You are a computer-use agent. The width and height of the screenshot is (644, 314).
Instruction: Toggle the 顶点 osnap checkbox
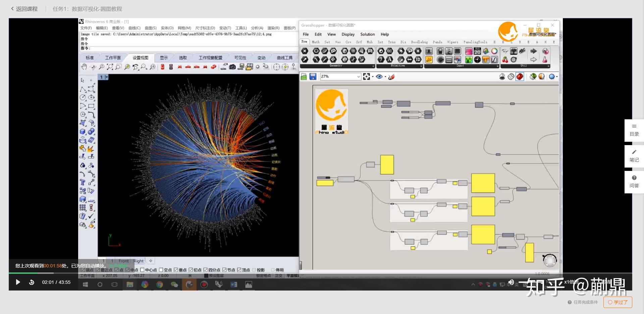239,270
